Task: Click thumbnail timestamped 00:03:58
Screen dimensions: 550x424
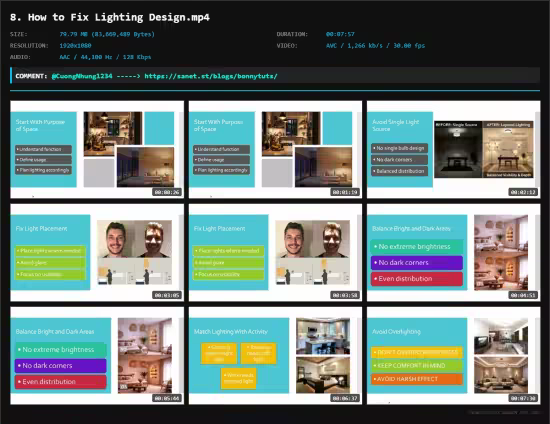Action: [275, 253]
